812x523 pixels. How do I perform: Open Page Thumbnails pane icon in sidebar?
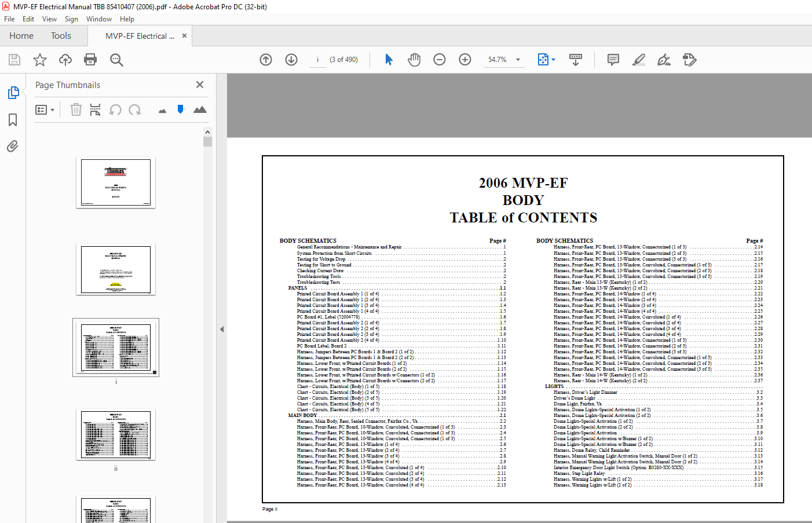(13, 93)
